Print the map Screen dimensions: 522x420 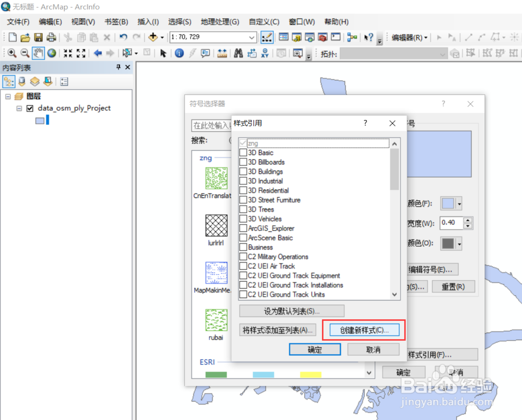point(51,37)
